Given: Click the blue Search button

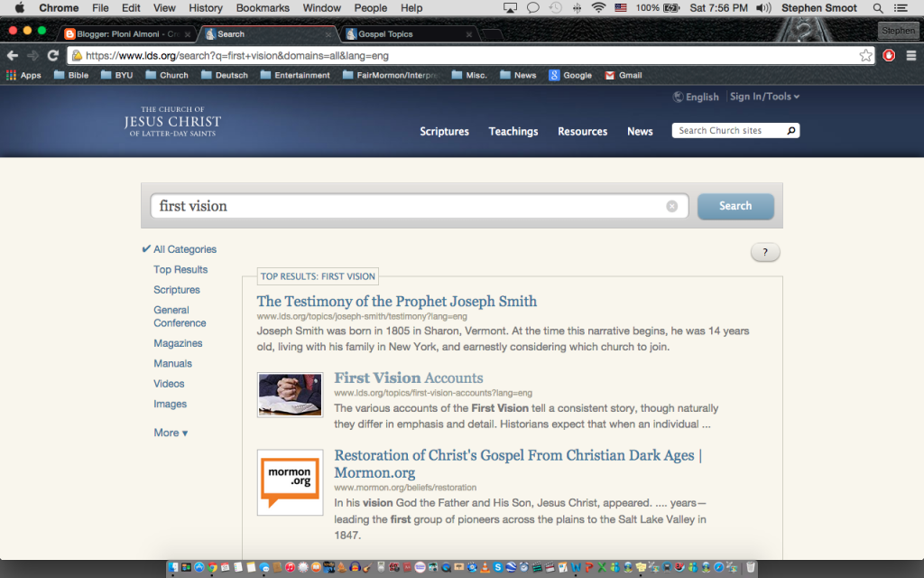Looking at the screenshot, I should tap(735, 207).
